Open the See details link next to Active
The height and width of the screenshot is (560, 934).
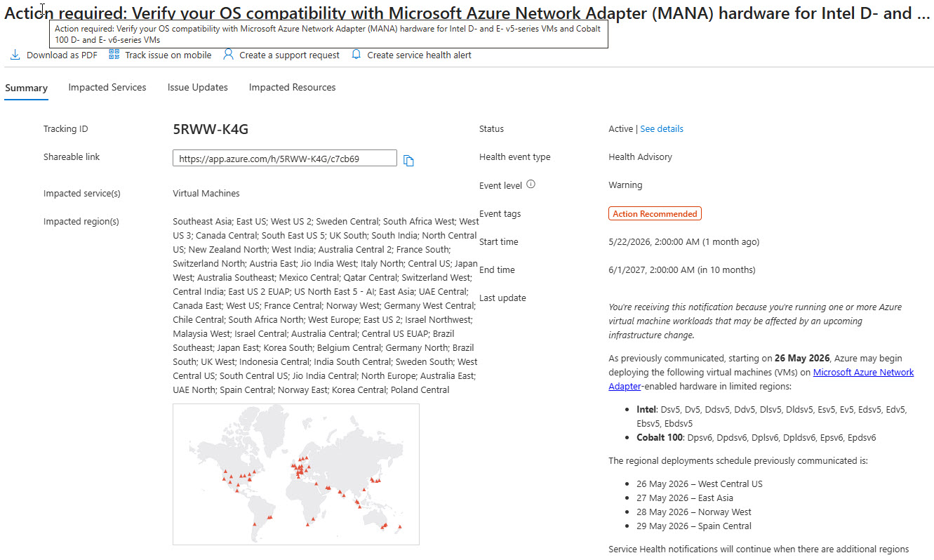point(662,129)
